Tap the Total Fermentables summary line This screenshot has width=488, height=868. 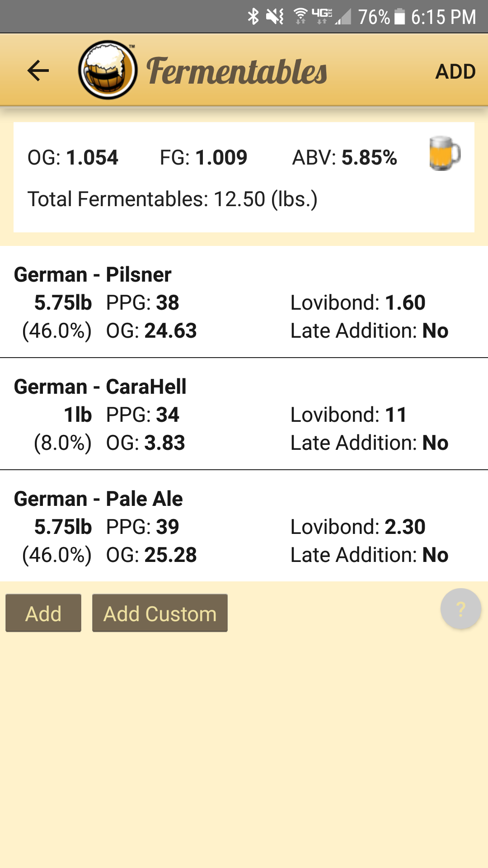172,199
